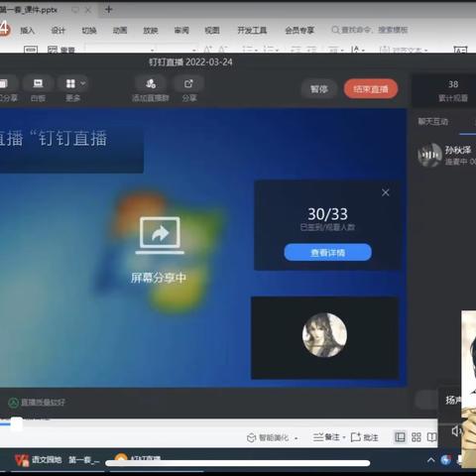Click the 38 累计观看 viewer count
Image resolution: width=476 pixels, height=476 pixels.
click(453, 90)
